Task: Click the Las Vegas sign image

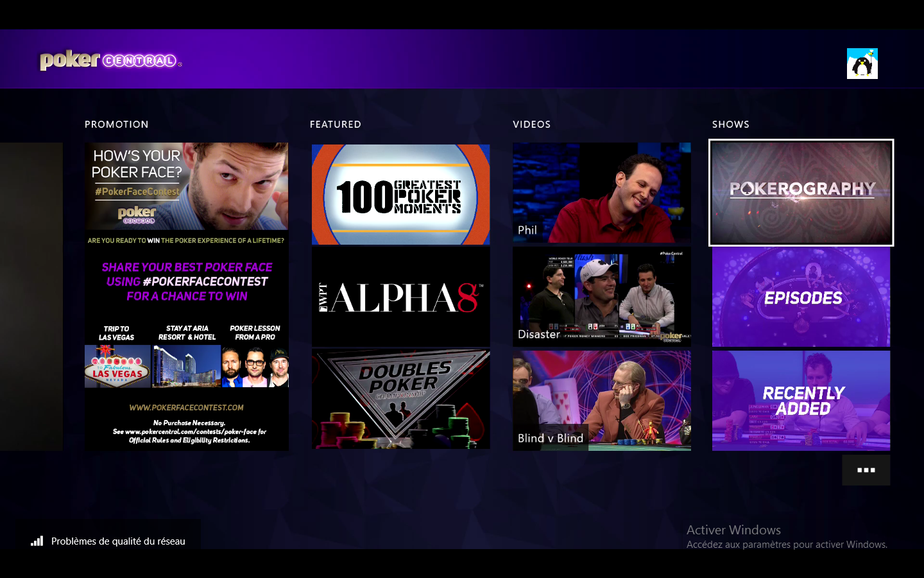Action: [117, 366]
